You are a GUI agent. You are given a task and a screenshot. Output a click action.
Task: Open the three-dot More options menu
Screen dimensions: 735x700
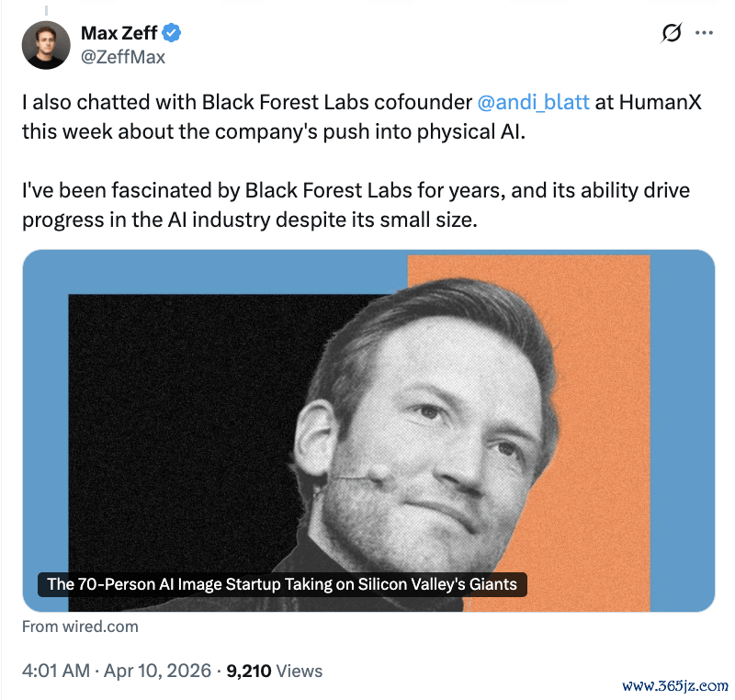(704, 33)
